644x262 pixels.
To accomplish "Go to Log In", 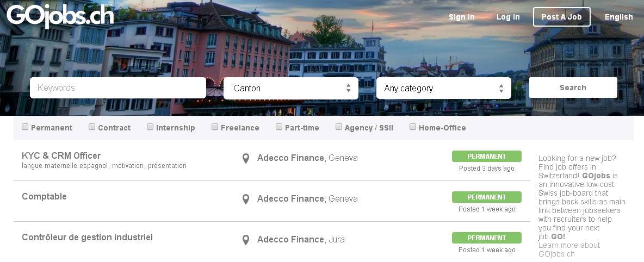I will click(508, 17).
